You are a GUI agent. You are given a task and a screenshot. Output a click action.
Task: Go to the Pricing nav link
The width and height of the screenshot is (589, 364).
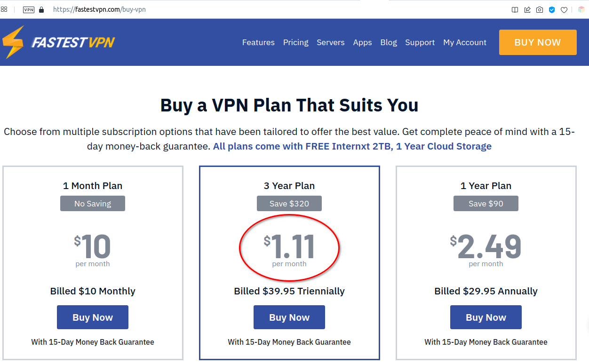point(295,42)
